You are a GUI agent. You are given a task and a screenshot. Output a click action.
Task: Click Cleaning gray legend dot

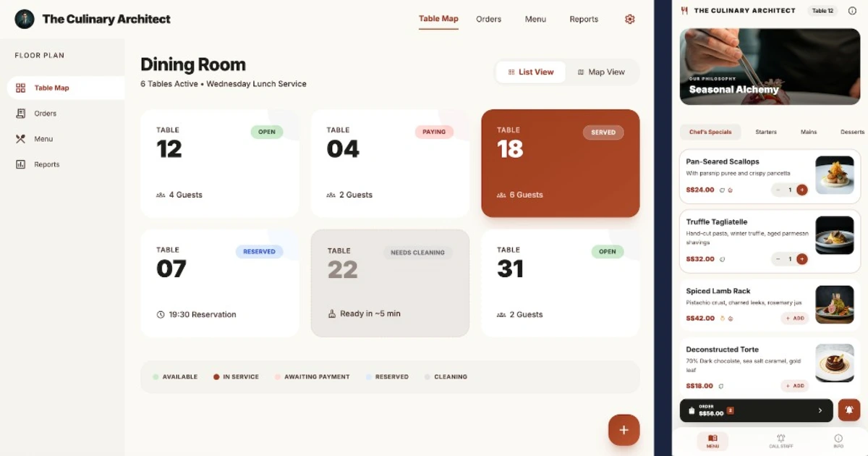(x=427, y=377)
